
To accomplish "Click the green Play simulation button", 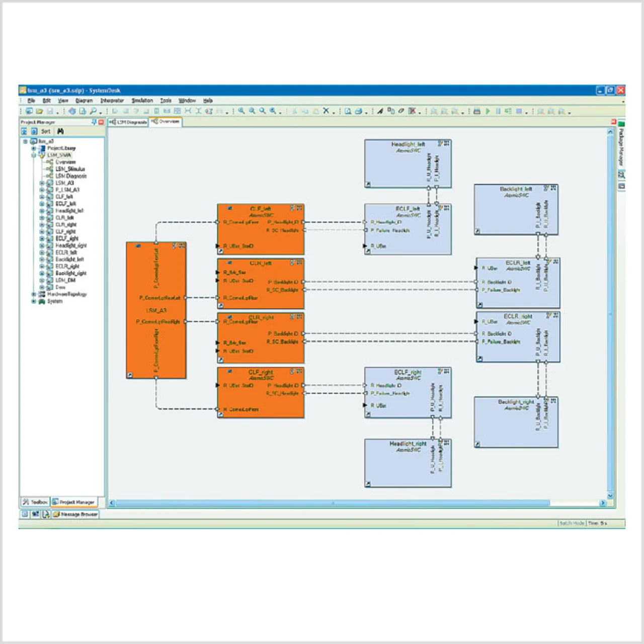I will [488, 111].
